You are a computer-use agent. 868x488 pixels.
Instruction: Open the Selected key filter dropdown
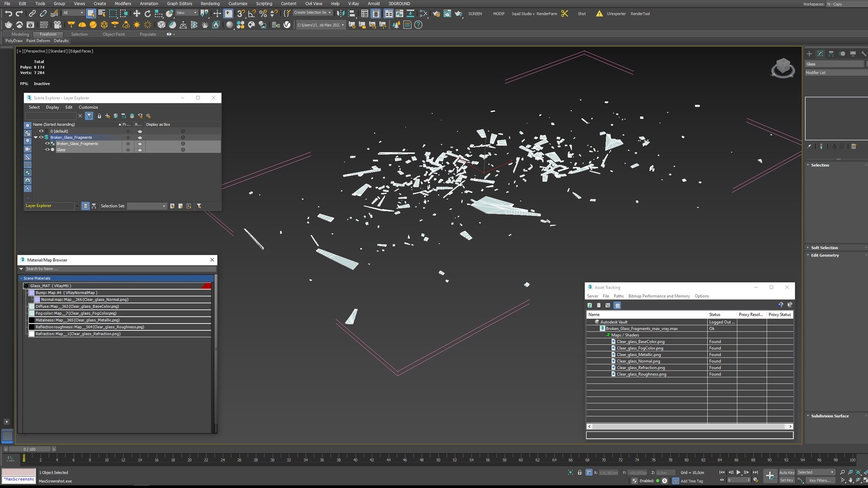coord(816,473)
